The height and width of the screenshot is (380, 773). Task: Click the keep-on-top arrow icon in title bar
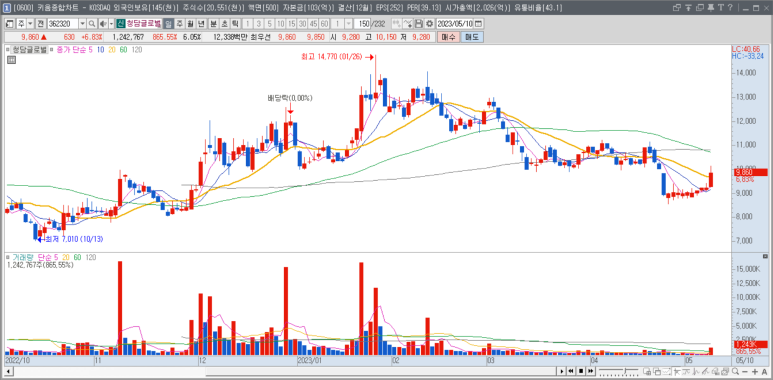click(688, 7)
